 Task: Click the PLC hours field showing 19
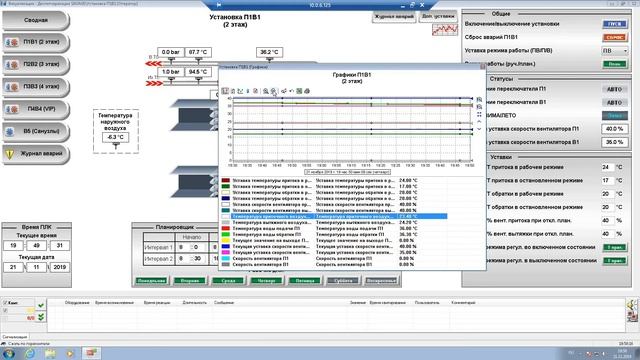13,246
